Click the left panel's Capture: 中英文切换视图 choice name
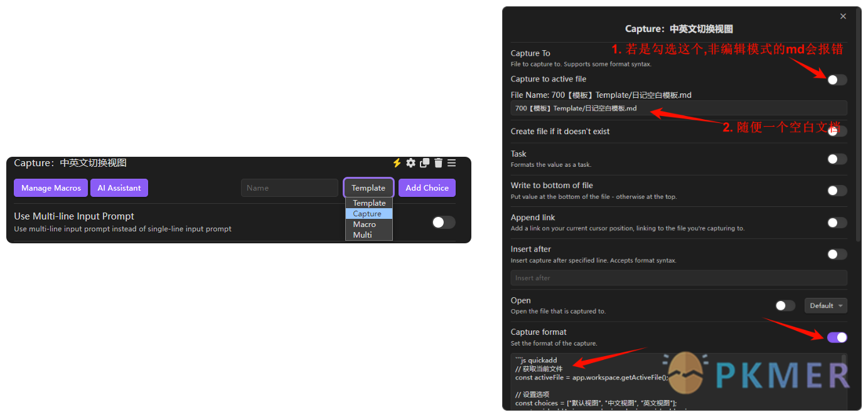The height and width of the screenshot is (417, 868). (70, 163)
